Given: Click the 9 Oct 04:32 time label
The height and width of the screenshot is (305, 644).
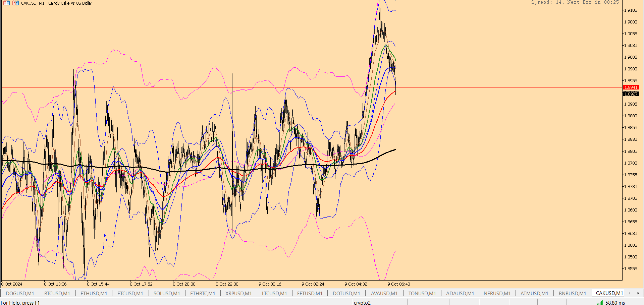Looking at the screenshot, I should pyautogui.click(x=356, y=284).
